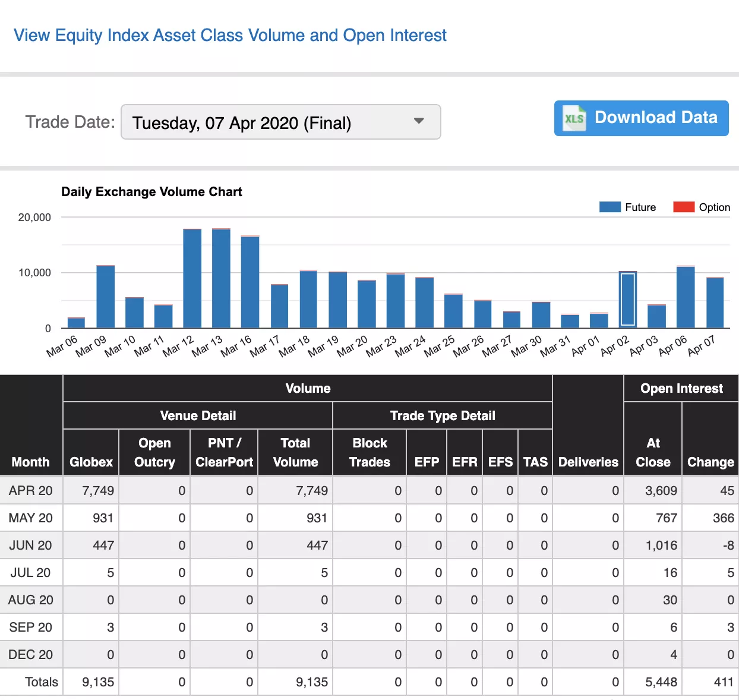Click the Mar 12 volume bar
Image resolution: width=739 pixels, height=700 pixels.
pyautogui.click(x=192, y=278)
